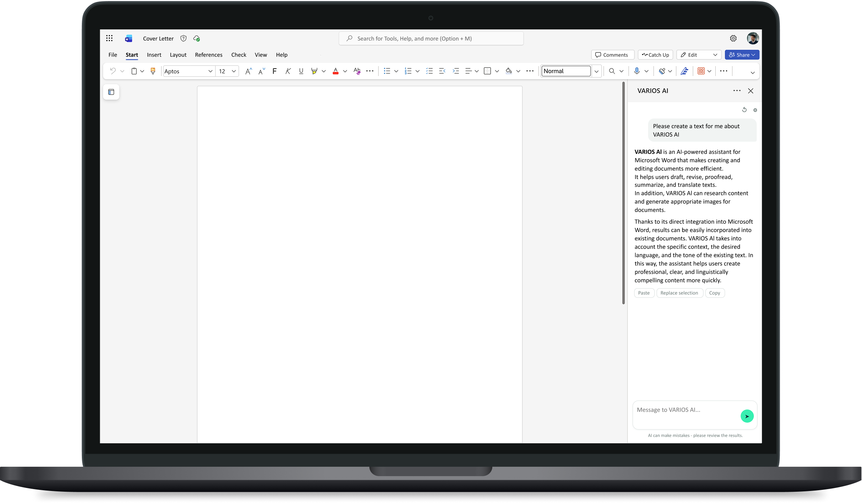This screenshot has height=504, width=862.
Task: Click the Catch Up button
Action: (x=655, y=55)
